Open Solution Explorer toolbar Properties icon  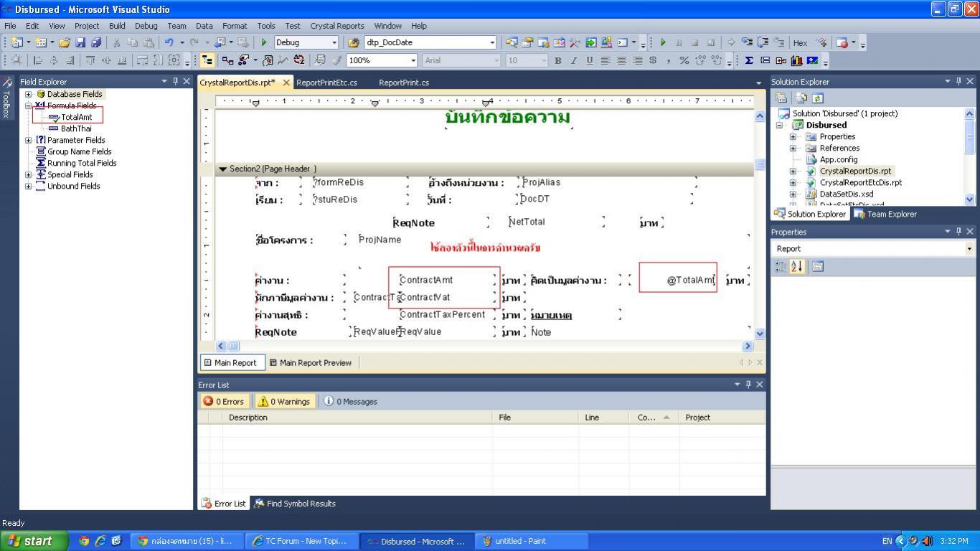coord(781,98)
